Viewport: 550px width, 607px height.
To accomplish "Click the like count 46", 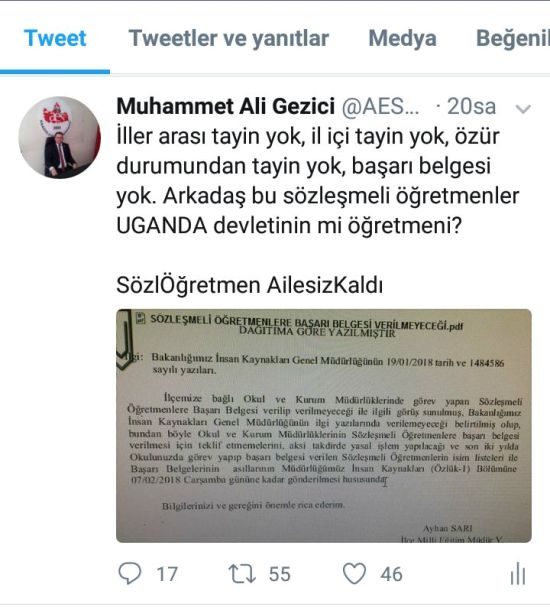I will tap(391, 574).
